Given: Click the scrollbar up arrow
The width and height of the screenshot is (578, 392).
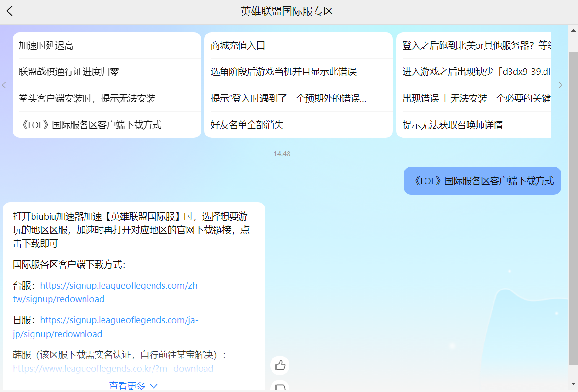Looking at the screenshot, I should click(x=573, y=30).
